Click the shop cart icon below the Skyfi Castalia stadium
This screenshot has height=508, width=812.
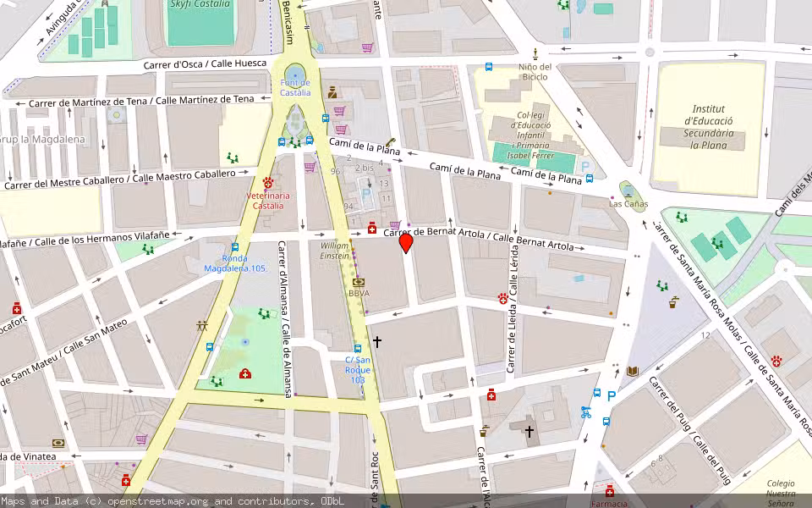click(367, 47)
